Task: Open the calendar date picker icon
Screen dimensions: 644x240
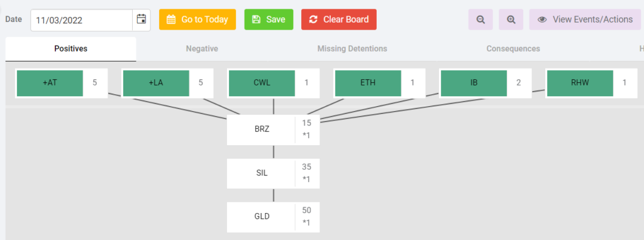Action: (x=142, y=19)
